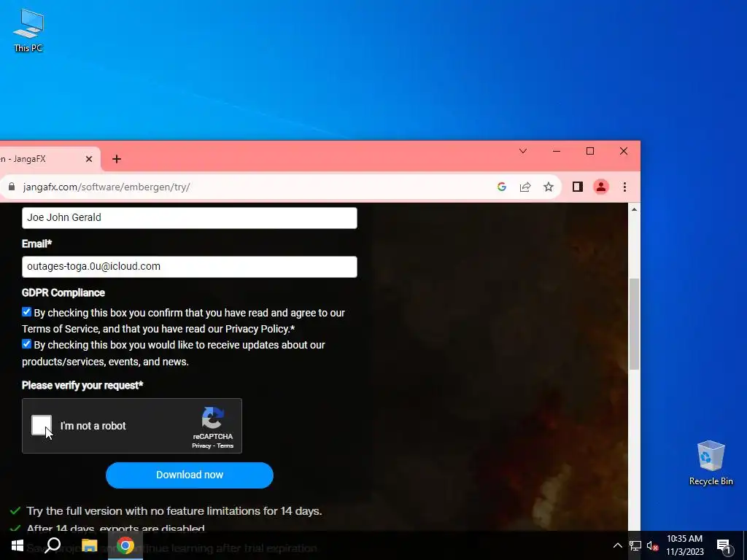This screenshot has height=560, width=747.
Task: Open the Windows Start menu
Action: click(18, 545)
